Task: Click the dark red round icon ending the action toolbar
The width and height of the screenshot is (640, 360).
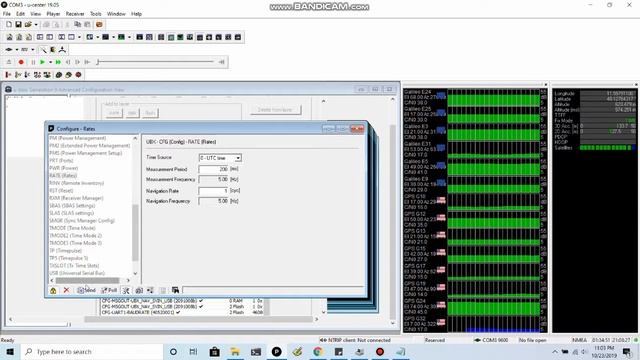Action: click(78, 75)
